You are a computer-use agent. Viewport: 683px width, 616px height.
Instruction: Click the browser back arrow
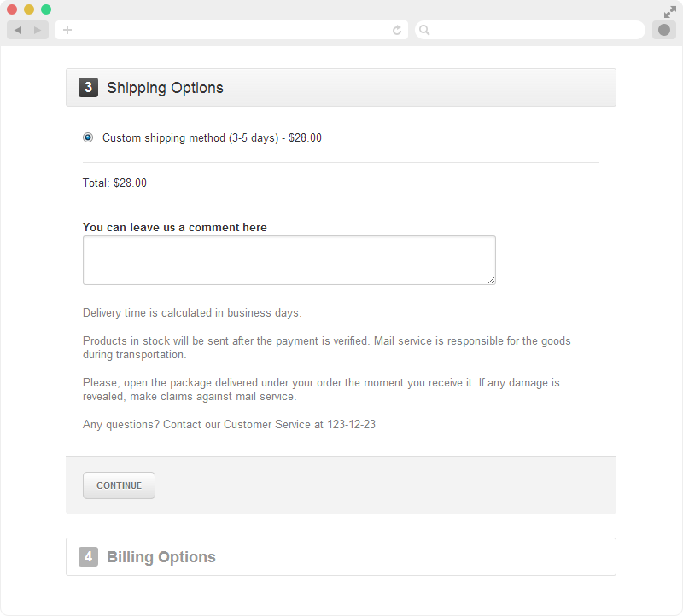(18, 30)
